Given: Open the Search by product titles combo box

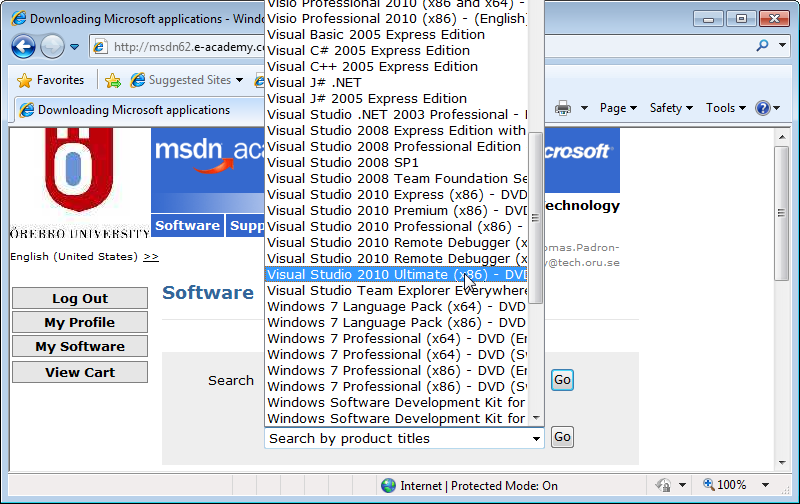Looking at the screenshot, I should [x=404, y=439].
